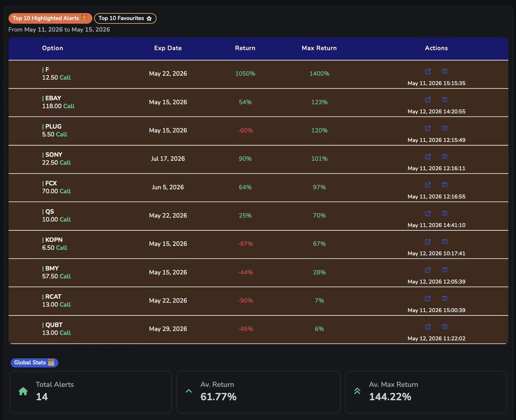516x420 pixels.
Task: Click May 29, 2026 expiration date
Action: click(168, 329)
